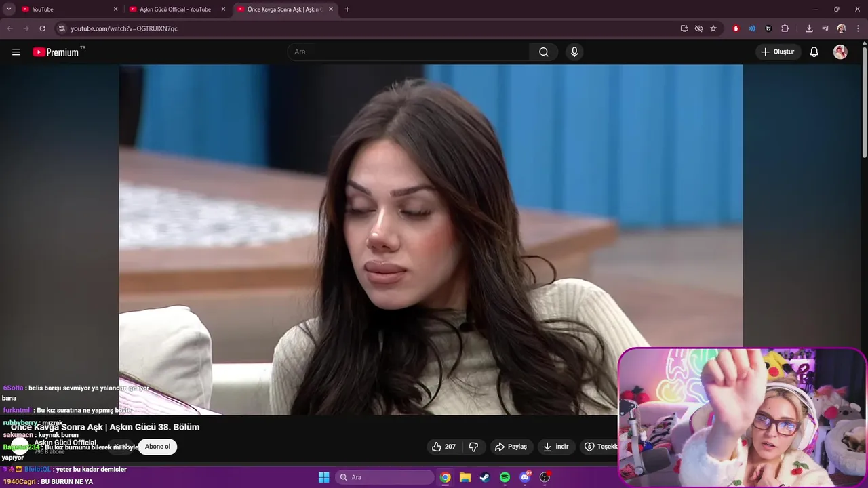Open a new browser tab
868x488 pixels.
[x=347, y=9]
